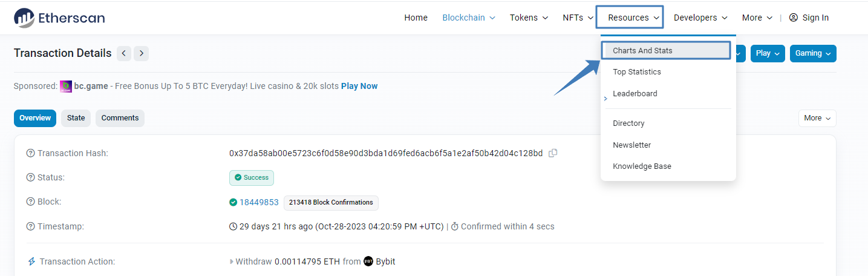868x276 pixels.
Task: Switch to the State tab
Action: pyautogui.click(x=76, y=118)
